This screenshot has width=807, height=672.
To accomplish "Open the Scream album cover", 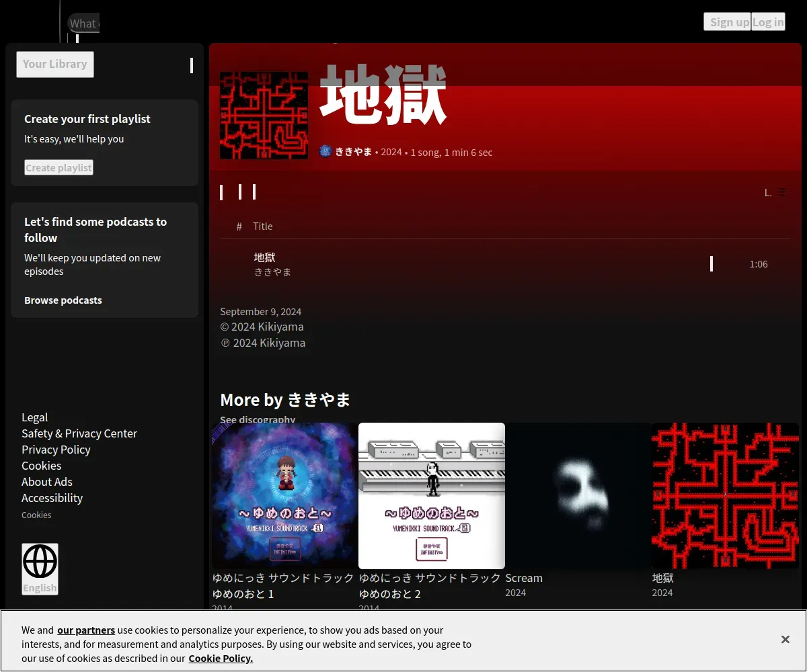I will pos(578,496).
